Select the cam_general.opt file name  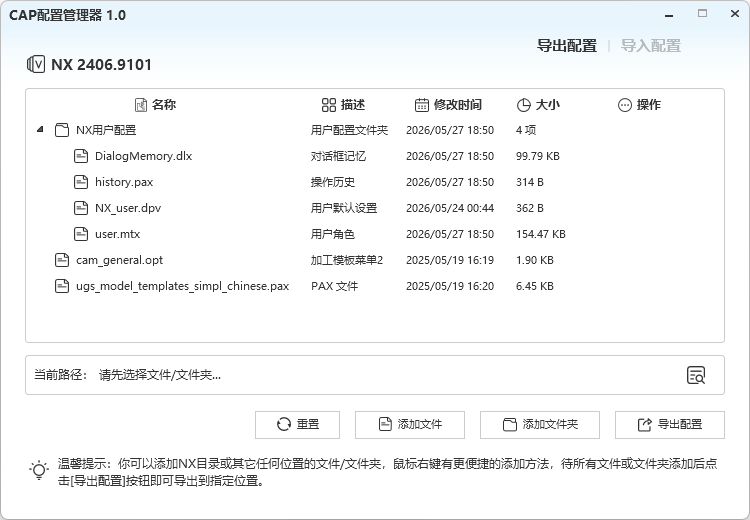(x=120, y=260)
